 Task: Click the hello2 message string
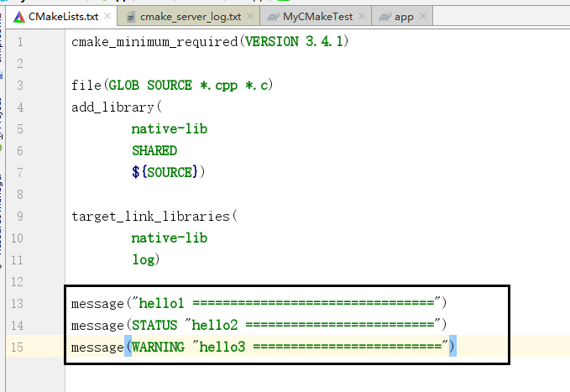(314, 324)
